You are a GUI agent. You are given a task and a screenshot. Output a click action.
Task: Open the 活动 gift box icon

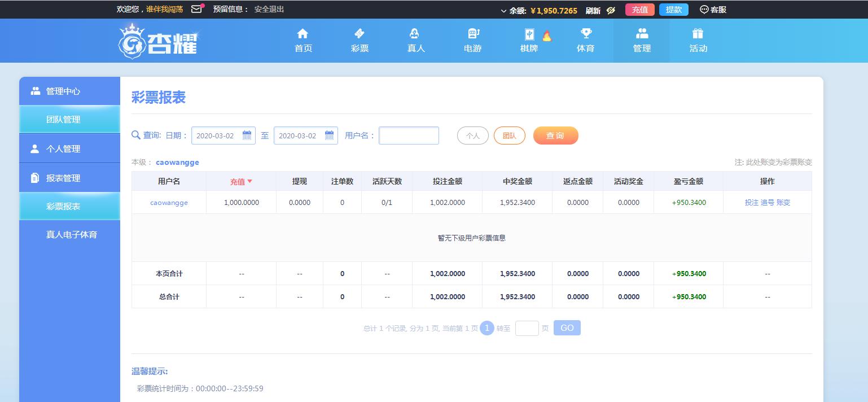pos(698,34)
